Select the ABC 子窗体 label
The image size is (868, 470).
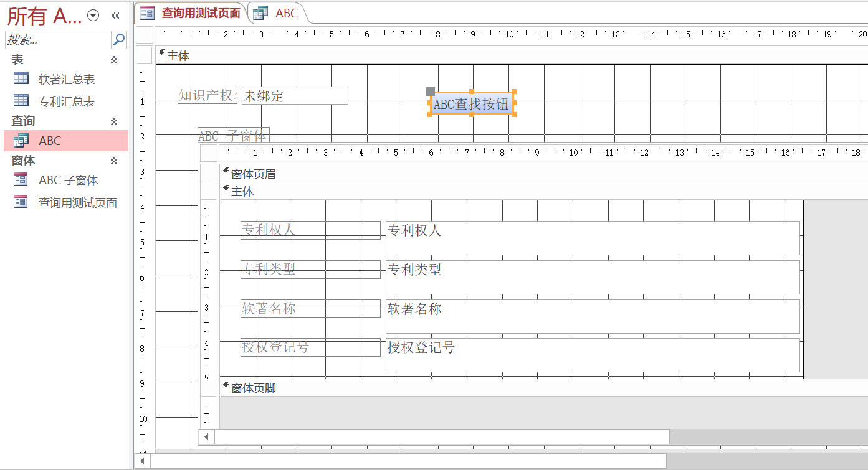[233, 135]
